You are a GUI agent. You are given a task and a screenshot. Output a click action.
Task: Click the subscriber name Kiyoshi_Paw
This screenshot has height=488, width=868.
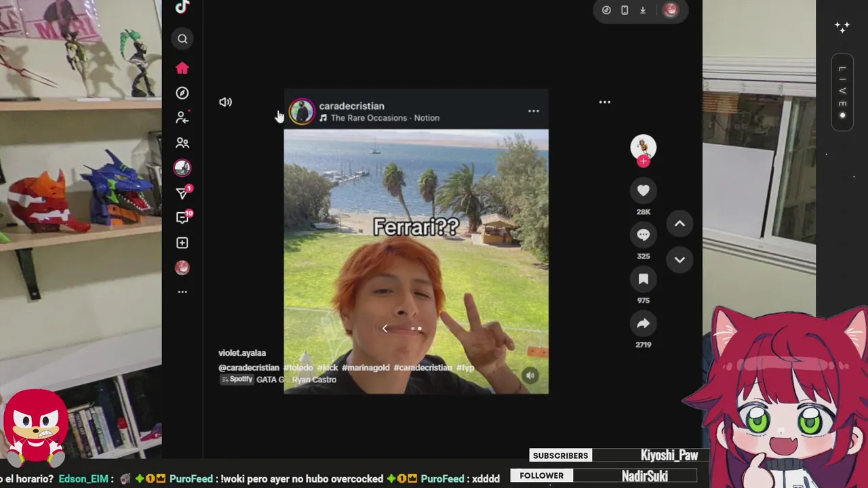669,455
